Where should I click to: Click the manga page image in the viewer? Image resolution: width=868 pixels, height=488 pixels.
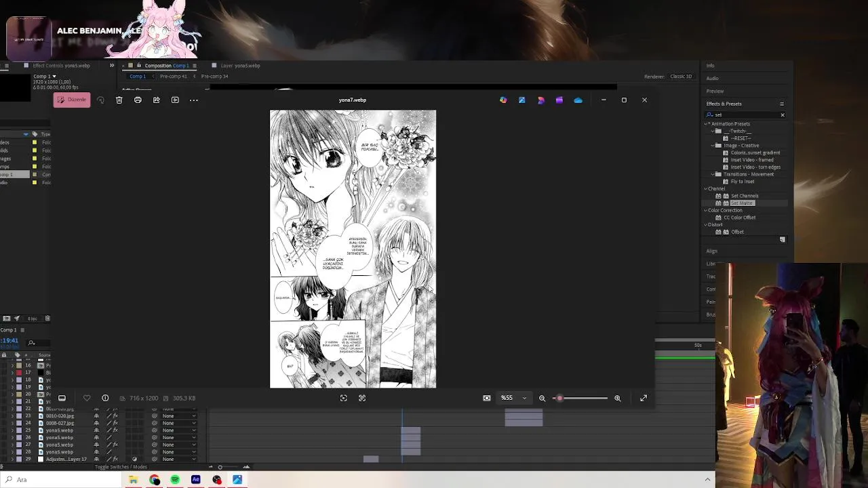353,249
